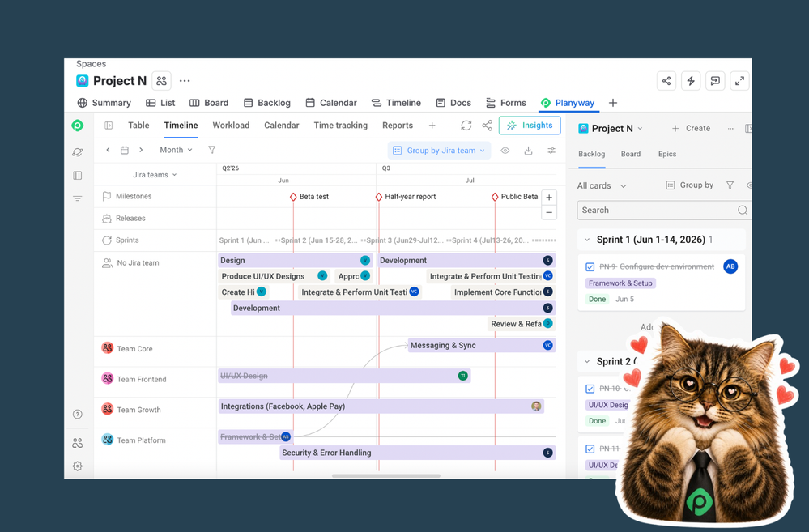Viewport: 809px width, 532px height.
Task: Click Create in the right panel
Action: click(691, 129)
